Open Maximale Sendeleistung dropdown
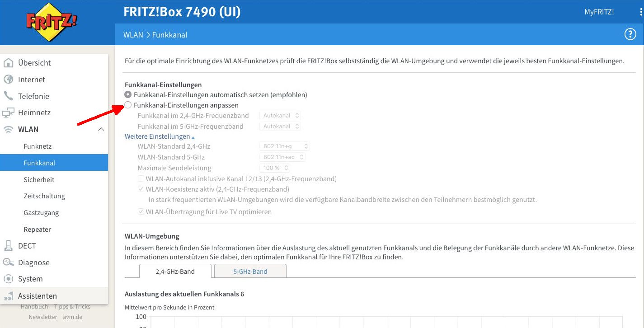Screen dimensions: 644x328 click(274, 168)
